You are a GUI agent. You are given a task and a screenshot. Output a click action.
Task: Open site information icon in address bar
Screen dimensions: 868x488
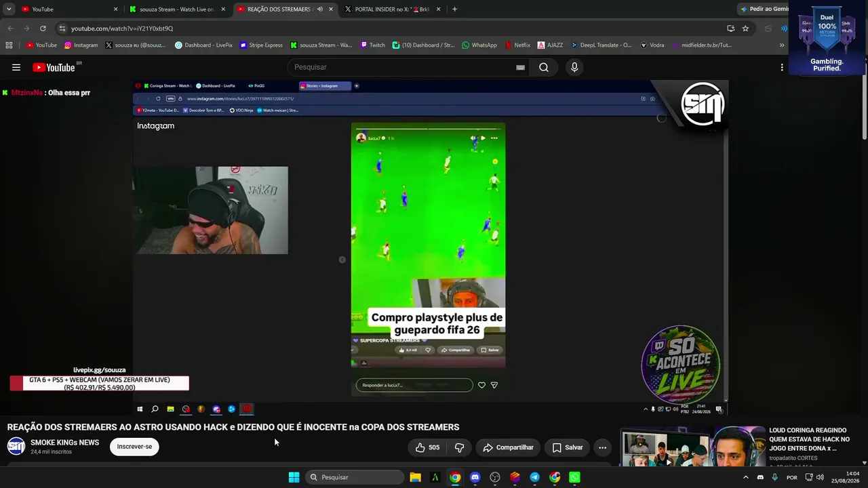coord(62,28)
